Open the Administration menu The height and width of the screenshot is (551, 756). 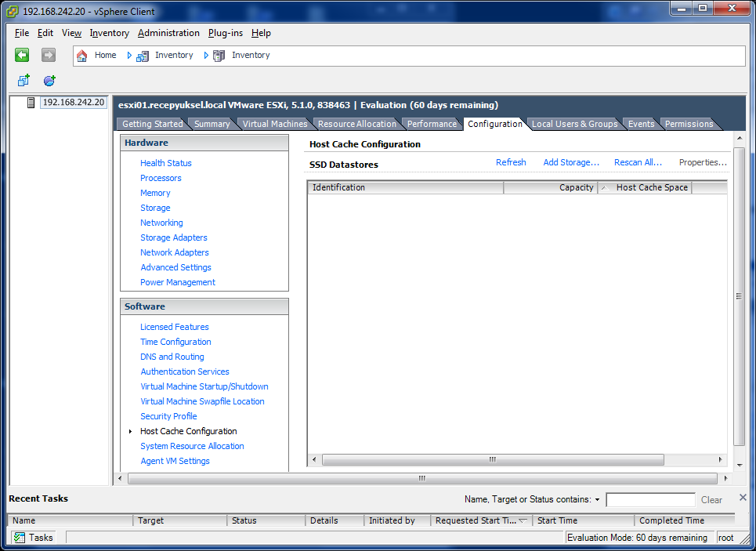click(168, 33)
